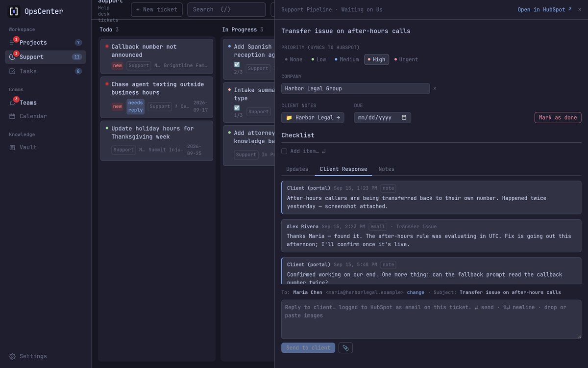588x368 pixels.
Task: Tick the Add item checklist checkbox
Action: (284, 151)
